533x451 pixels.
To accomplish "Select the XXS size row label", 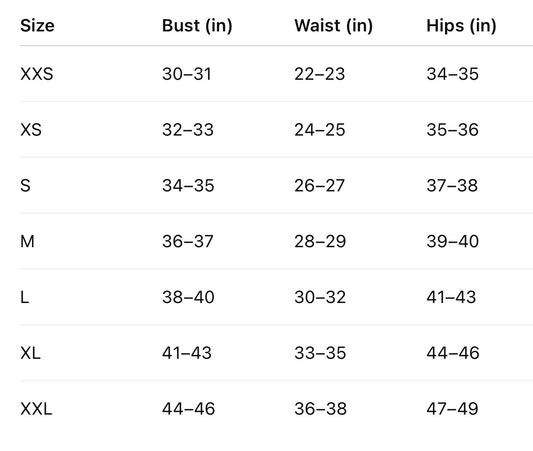I will coord(37,74).
